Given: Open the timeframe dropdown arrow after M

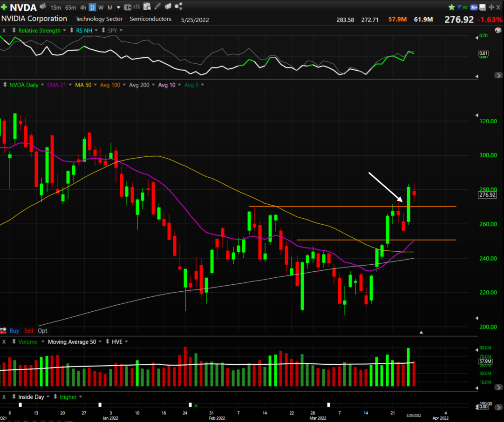Looking at the screenshot, I should (118, 7).
